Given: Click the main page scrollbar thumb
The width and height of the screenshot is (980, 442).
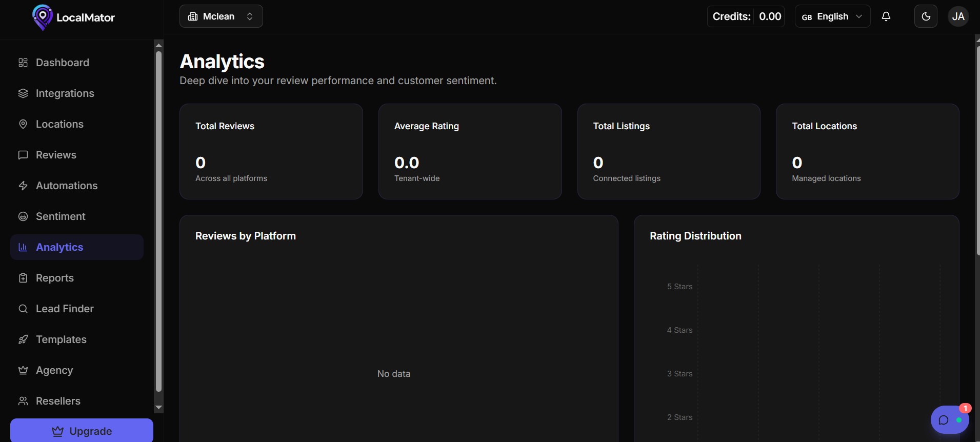Looking at the screenshot, I should pos(978,151).
